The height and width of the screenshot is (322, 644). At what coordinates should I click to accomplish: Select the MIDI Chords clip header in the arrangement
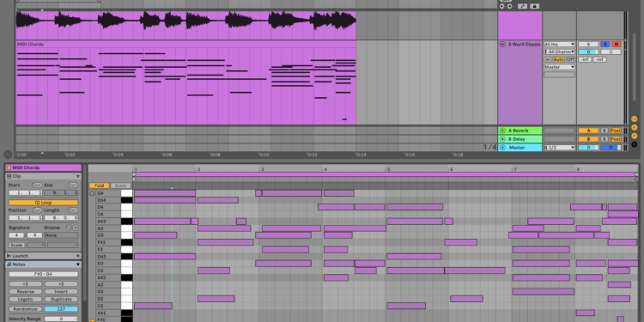coord(185,44)
